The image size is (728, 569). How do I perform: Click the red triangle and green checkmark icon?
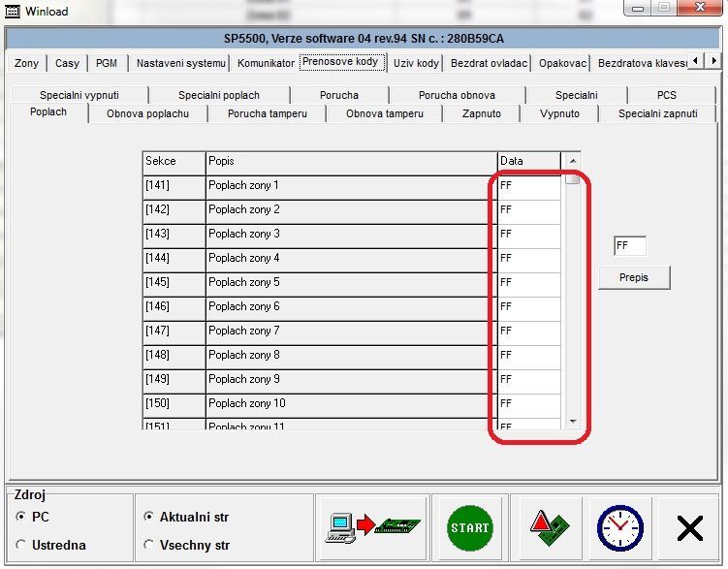click(x=547, y=528)
